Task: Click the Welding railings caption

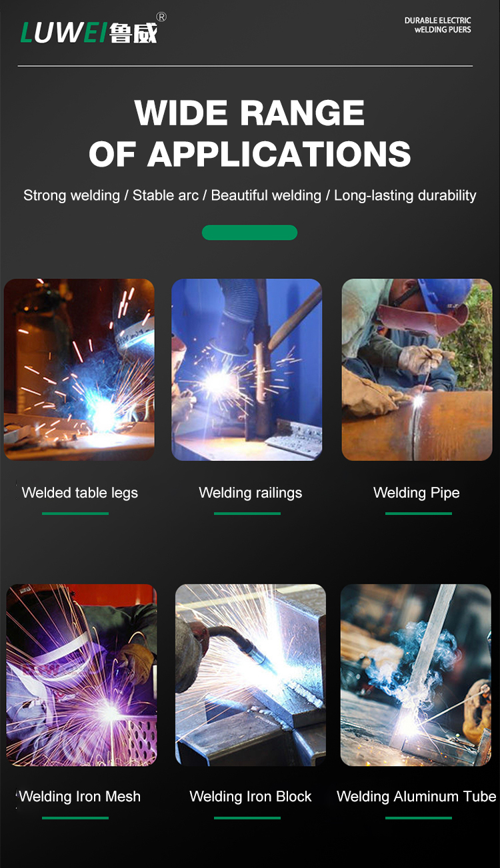Action: coord(251,493)
